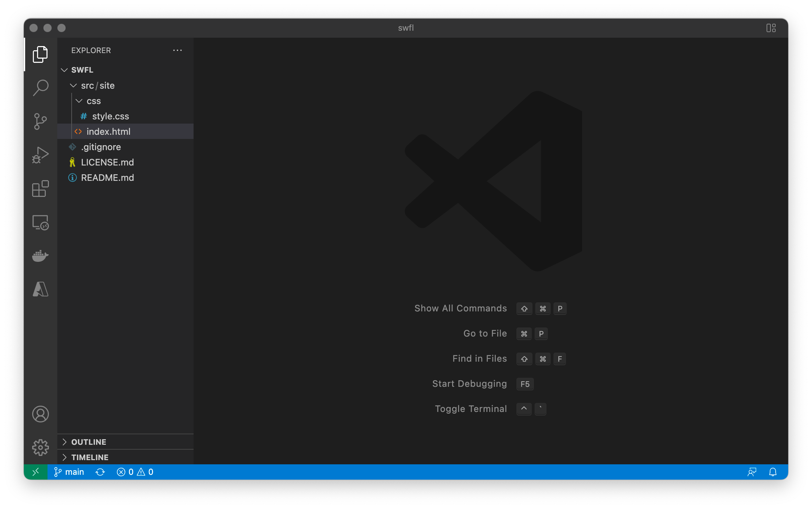Screen dimensions: 812x509
Task: Click the feedback icon in status bar
Action: [752, 472]
